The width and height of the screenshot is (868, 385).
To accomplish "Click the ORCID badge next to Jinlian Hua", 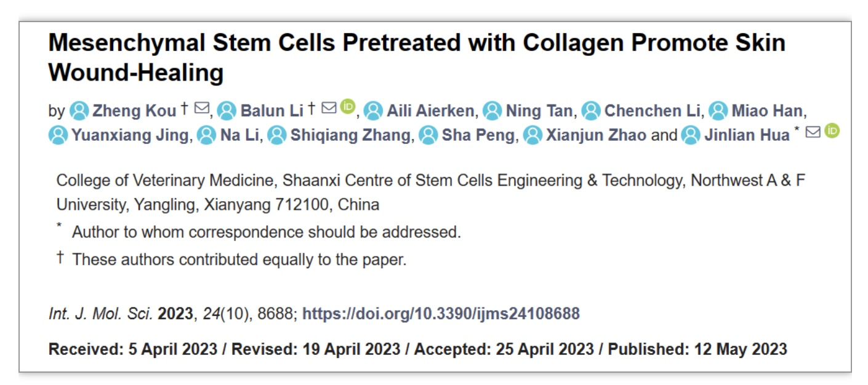I will coord(832,131).
